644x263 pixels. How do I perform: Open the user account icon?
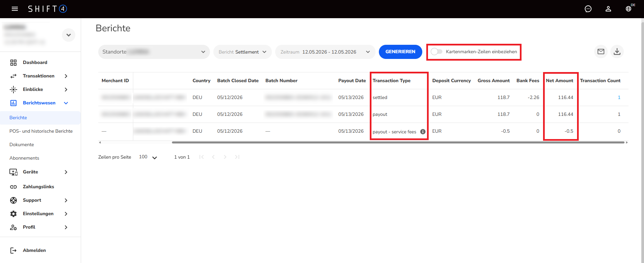(608, 9)
